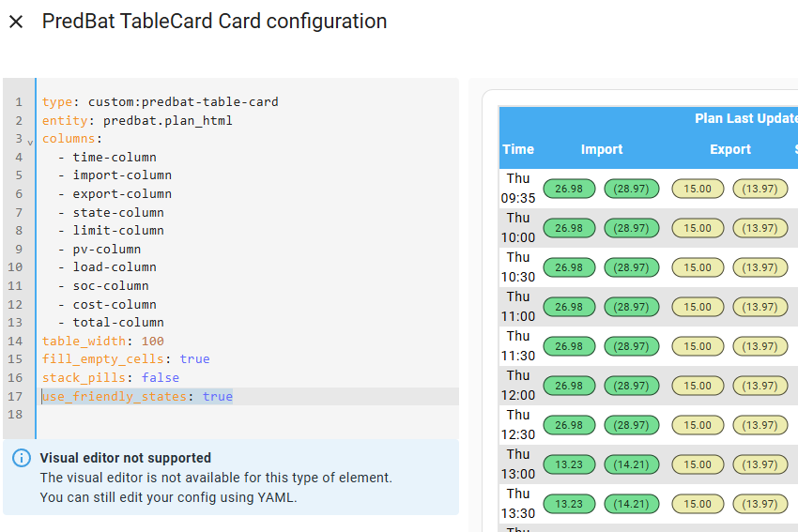This screenshot has width=798, height=532.
Task: Click the true value of fill_empty_cells
Action: (195, 359)
